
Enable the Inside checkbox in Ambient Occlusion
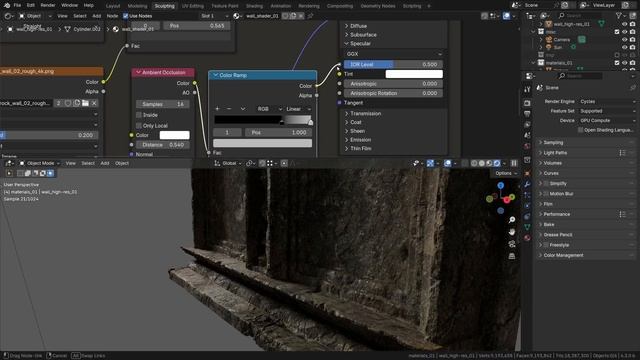pyautogui.click(x=139, y=115)
